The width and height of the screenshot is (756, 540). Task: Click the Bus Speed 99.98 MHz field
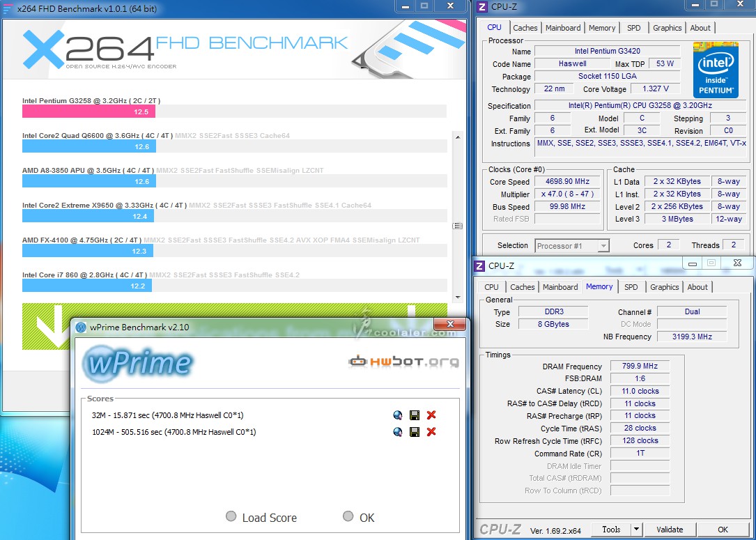click(567, 207)
